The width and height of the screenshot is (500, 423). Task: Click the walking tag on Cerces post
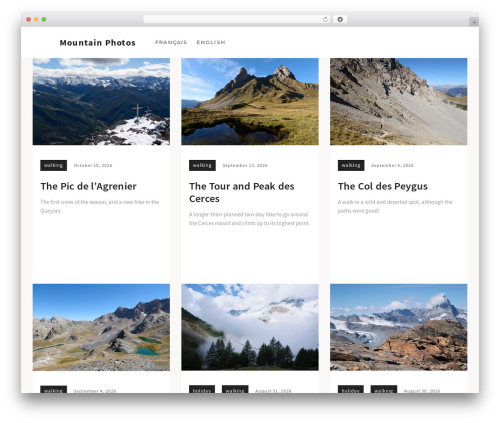coord(202,165)
